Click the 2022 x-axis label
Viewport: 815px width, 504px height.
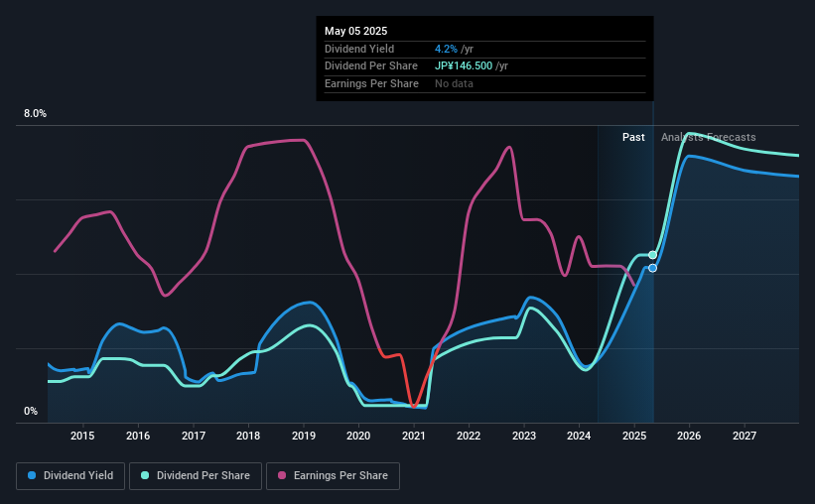tap(469, 436)
